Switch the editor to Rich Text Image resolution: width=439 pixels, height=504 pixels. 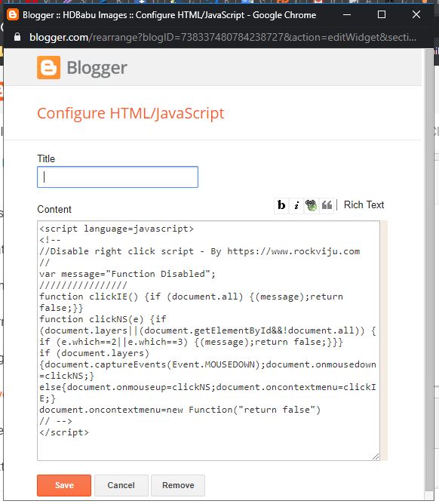click(x=364, y=204)
